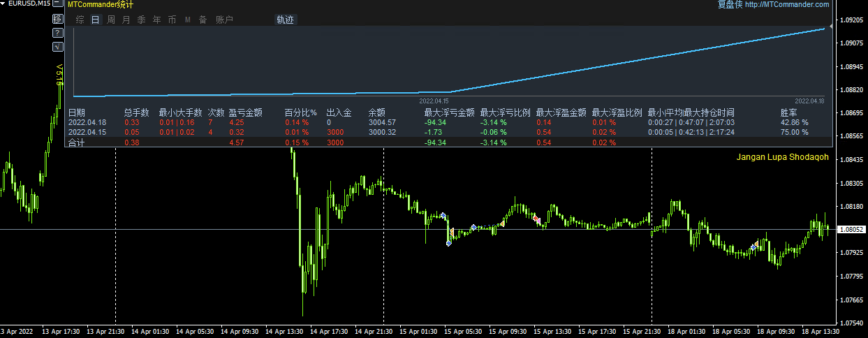Click the blue trade arrow near 15 Apr 05:30
The width and height of the screenshot is (868, 338).
pos(473,227)
